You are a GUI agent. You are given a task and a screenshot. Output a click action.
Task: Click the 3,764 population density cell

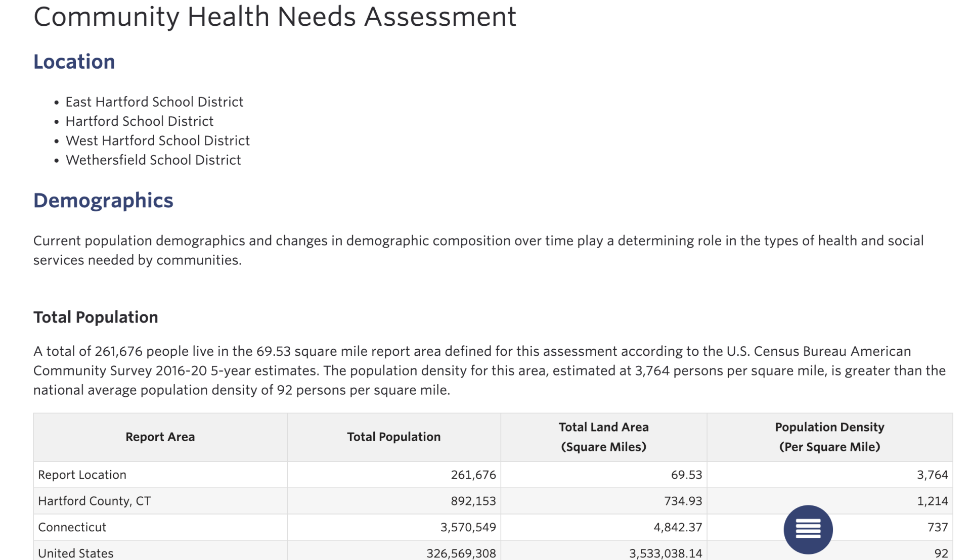coord(932,475)
